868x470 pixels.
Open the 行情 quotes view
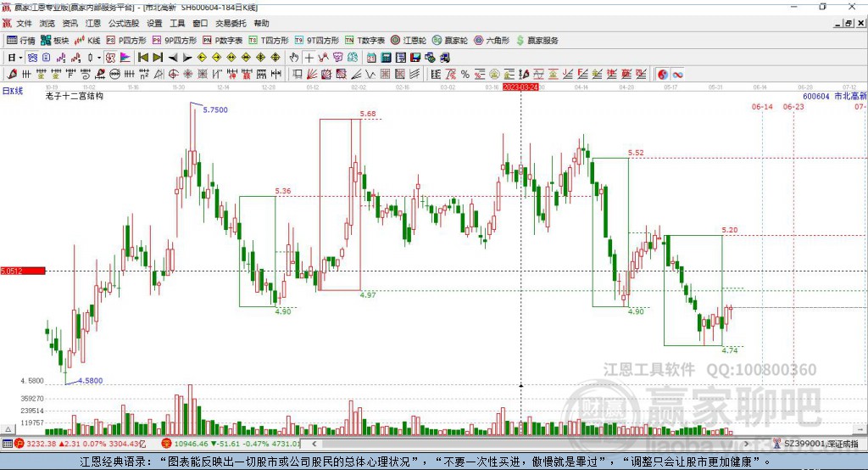(21, 41)
